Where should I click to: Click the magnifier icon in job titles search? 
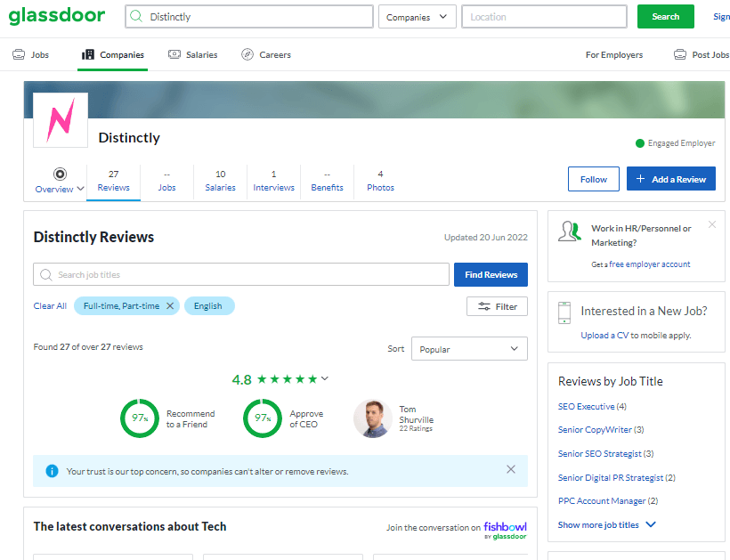(46, 274)
